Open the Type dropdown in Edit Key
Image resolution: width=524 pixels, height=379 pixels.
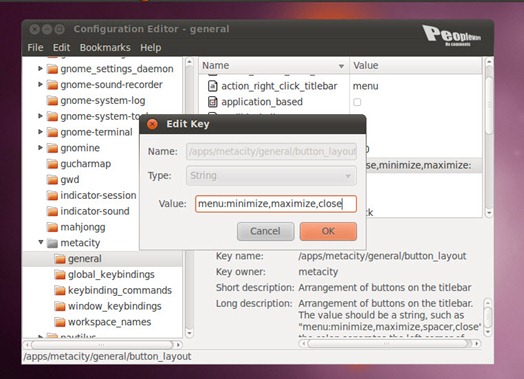click(271, 176)
